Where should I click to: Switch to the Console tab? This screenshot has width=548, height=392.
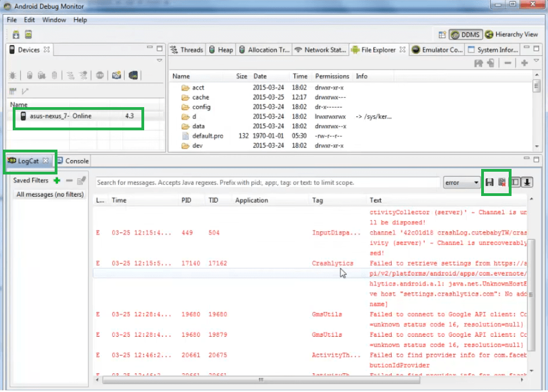point(73,161)
